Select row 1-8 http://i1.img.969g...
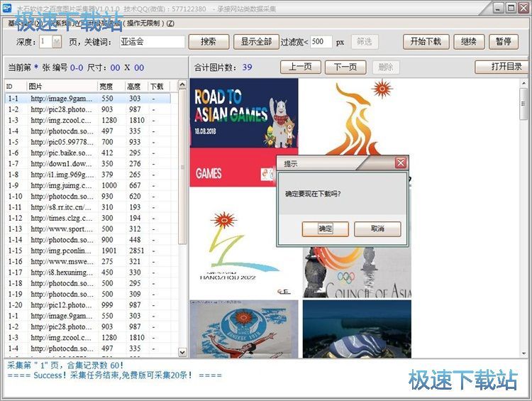 pos(88,175)
